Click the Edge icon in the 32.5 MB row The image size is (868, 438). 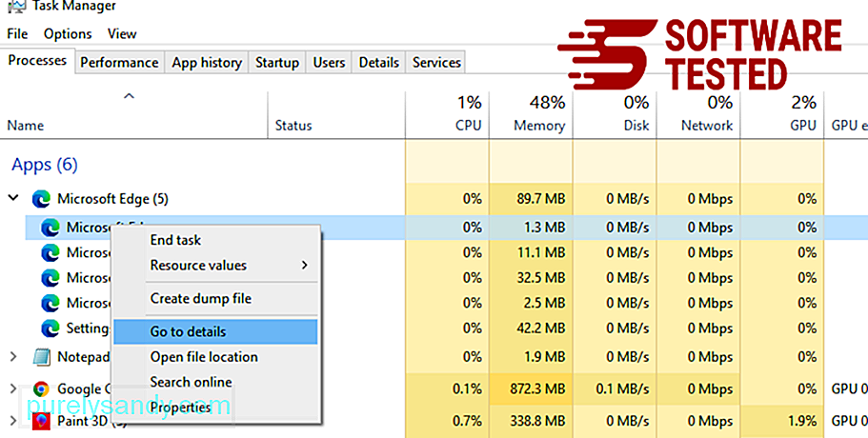50,278
